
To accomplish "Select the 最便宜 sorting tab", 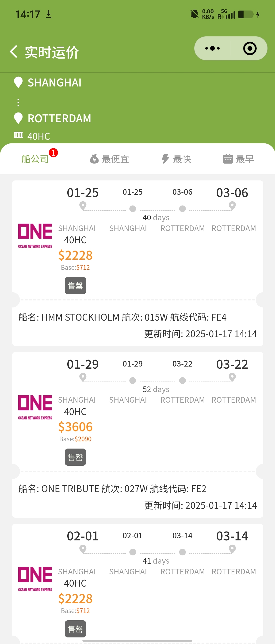I will [115, 159].
